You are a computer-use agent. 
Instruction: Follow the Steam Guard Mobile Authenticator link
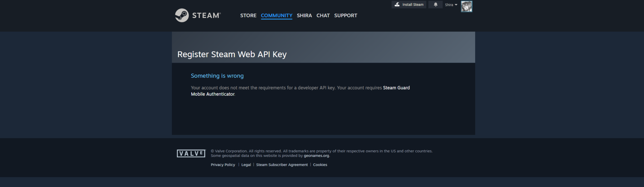click(x=300, y=91)
